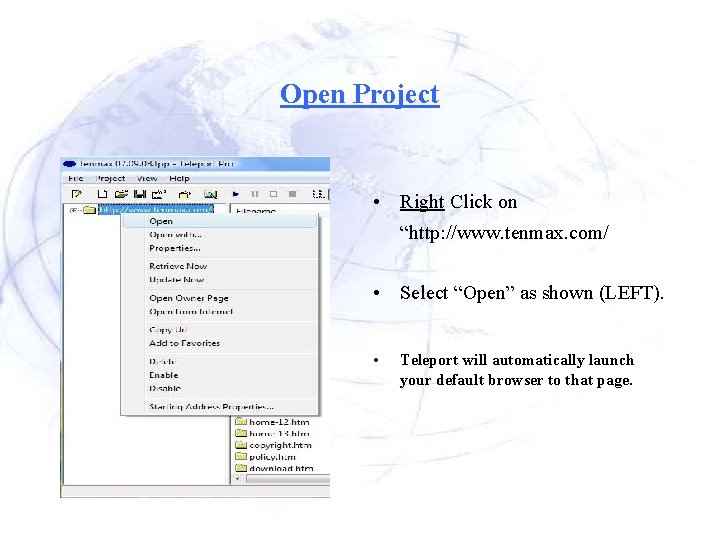Choose Open in the context menu

coord(219,221)
